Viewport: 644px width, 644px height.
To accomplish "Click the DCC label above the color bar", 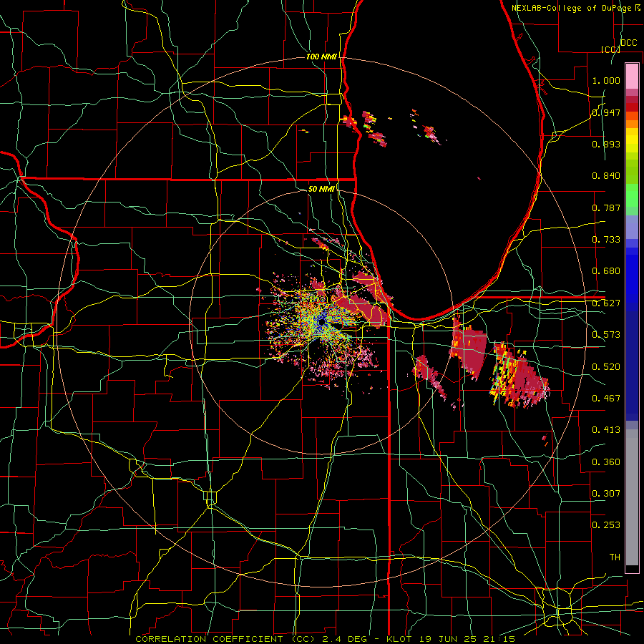I will [x=628, y=43].
